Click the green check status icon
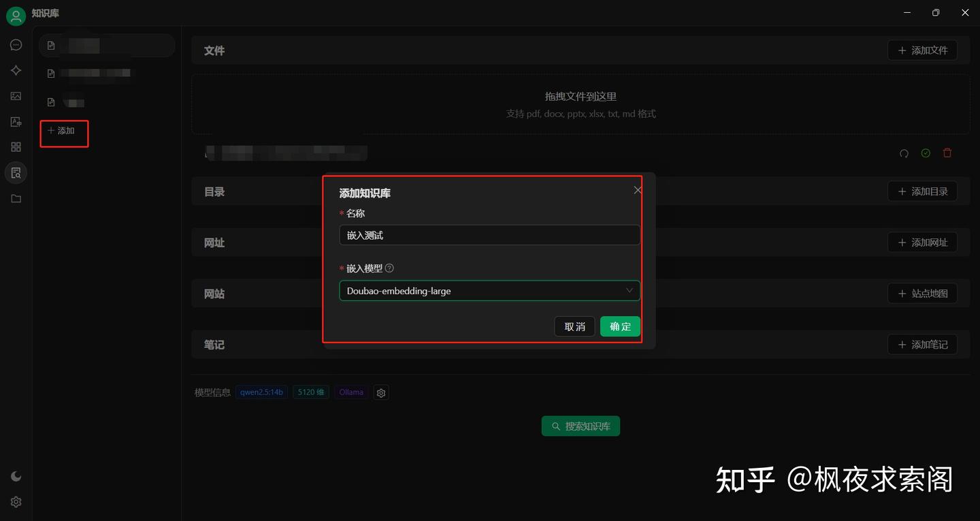 click(x=925, y=153)
